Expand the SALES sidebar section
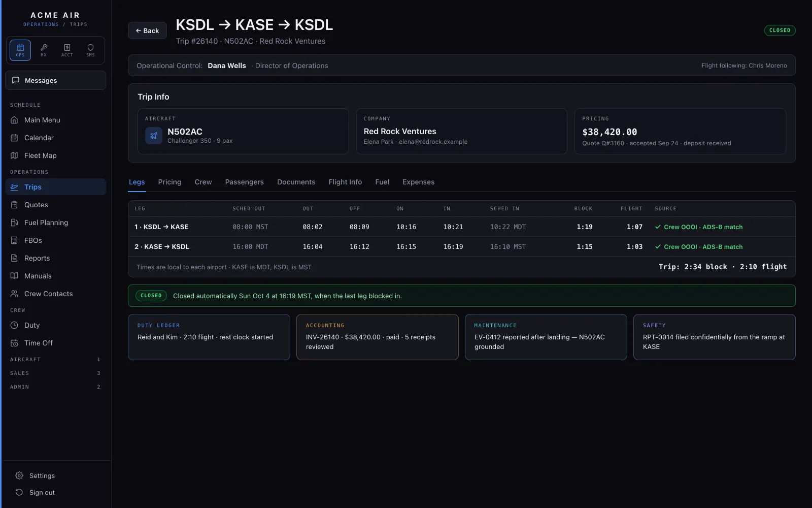 [x=56, y=373]
